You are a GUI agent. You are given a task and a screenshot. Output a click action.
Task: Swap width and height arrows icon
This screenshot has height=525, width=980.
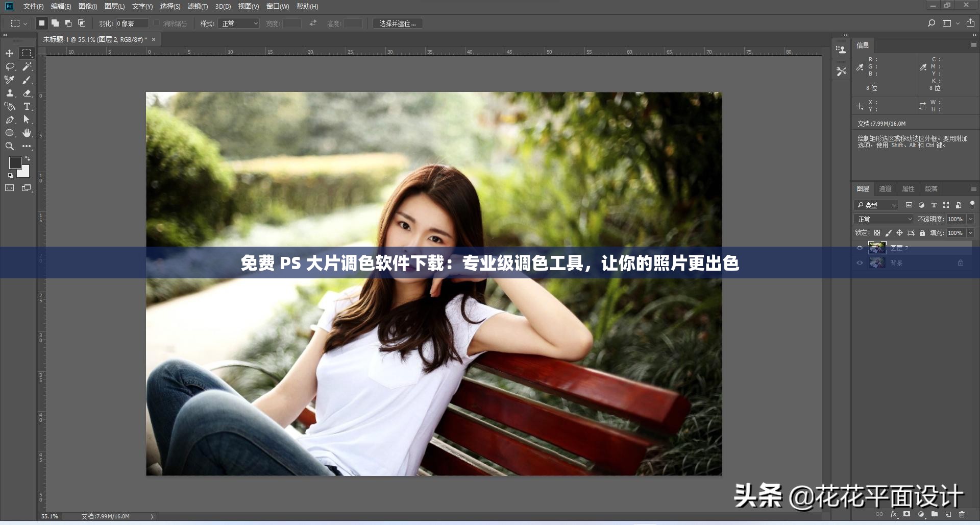tap(313, 23)
